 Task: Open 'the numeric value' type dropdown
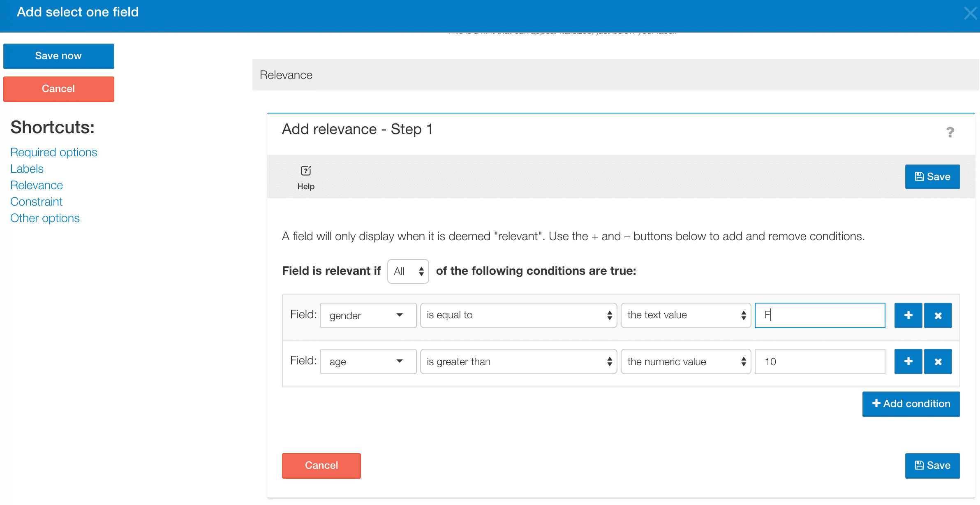pyautogui.click(x=685, y=361)
